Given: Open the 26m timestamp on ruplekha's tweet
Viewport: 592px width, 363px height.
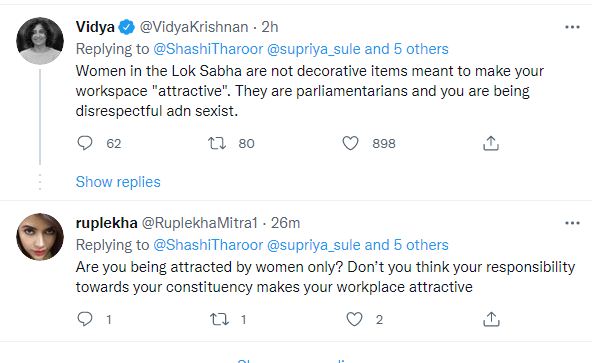Looking at the screenshot, I should (x=285, y=223).
